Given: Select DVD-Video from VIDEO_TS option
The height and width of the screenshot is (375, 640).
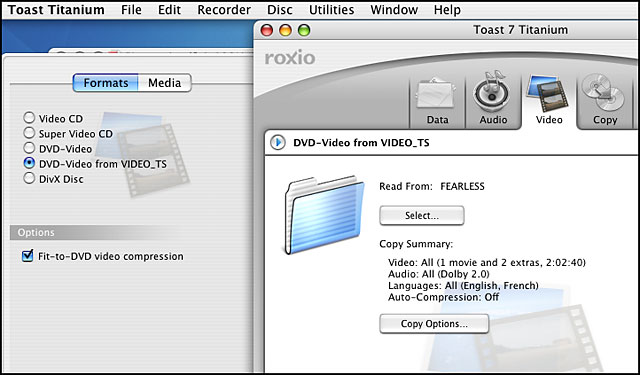Looking at the screenshot, I should pyautogui.click(x=29, y=163).
